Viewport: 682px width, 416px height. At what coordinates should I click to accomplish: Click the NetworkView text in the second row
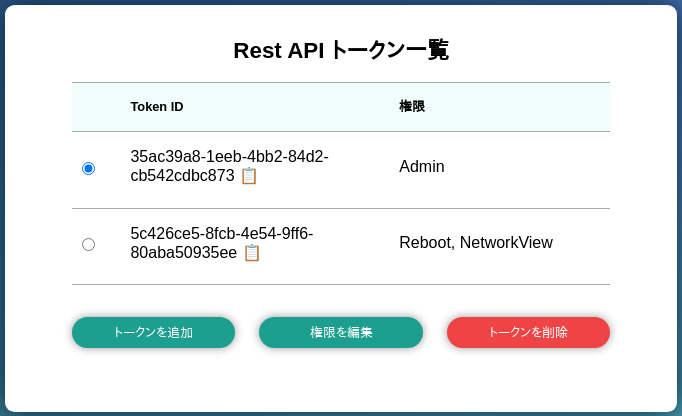pos(506,243)
